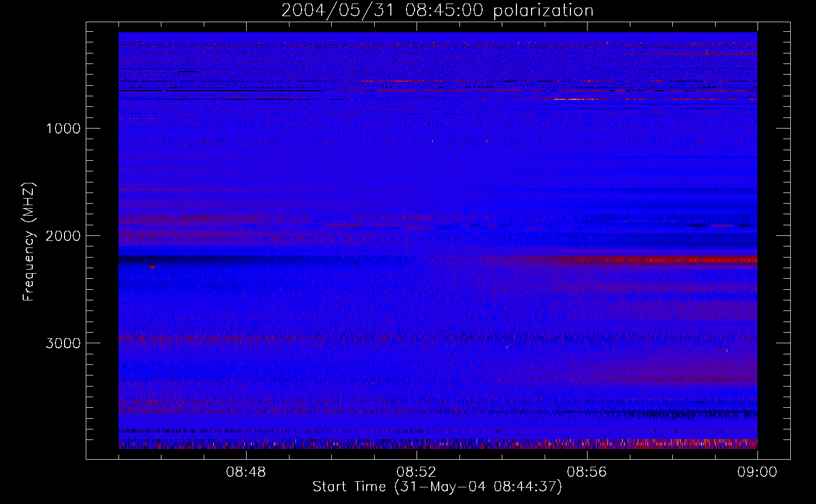
Task: Click the '1000' frequency tick label
Action: [63, 129]
